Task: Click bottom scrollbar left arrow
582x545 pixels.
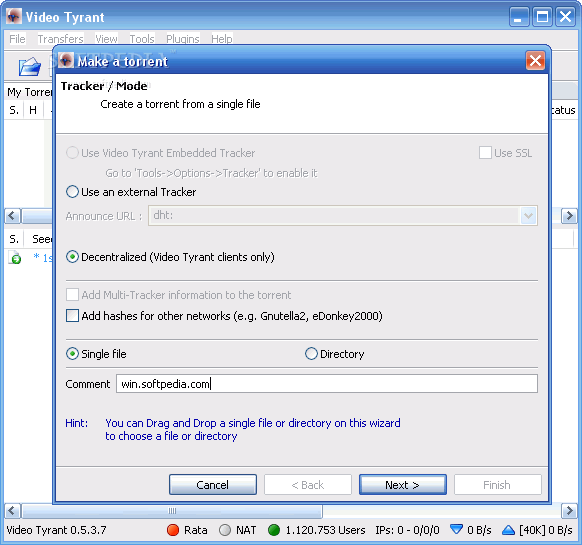Action: 12,511
